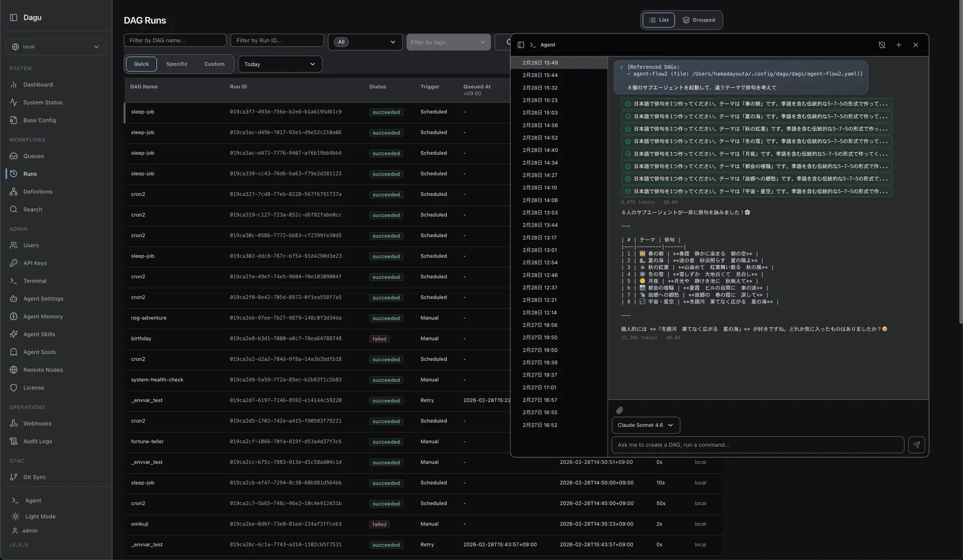This screenshot has height=560, width=963.
Task: Open the Today date range dropdown
Action: coord(280,64)
